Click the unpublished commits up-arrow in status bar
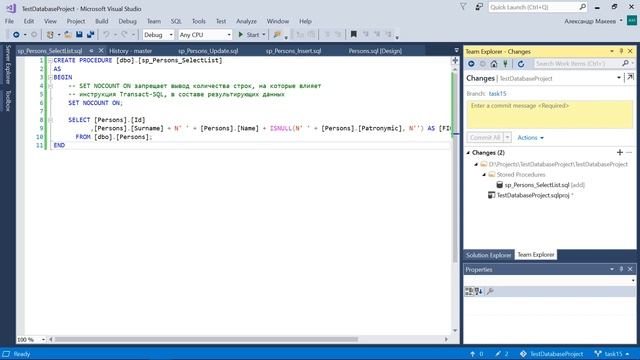 (x=472, y=354)
